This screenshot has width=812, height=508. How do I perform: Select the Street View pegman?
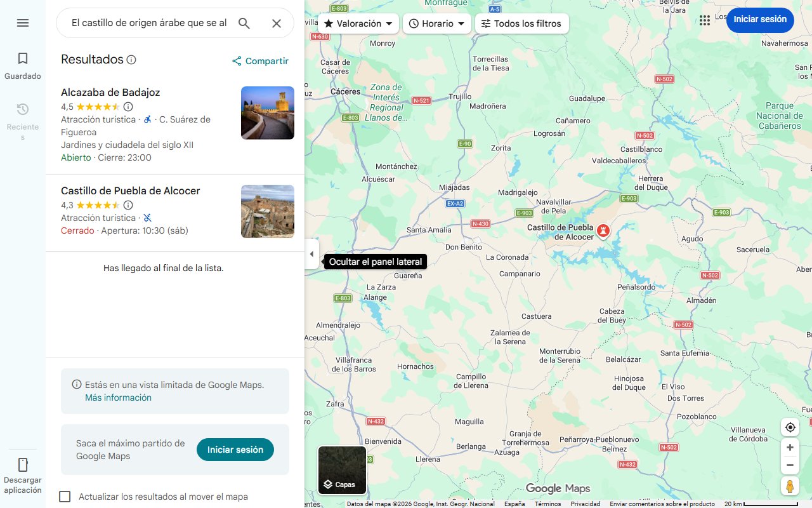(790, 486)
